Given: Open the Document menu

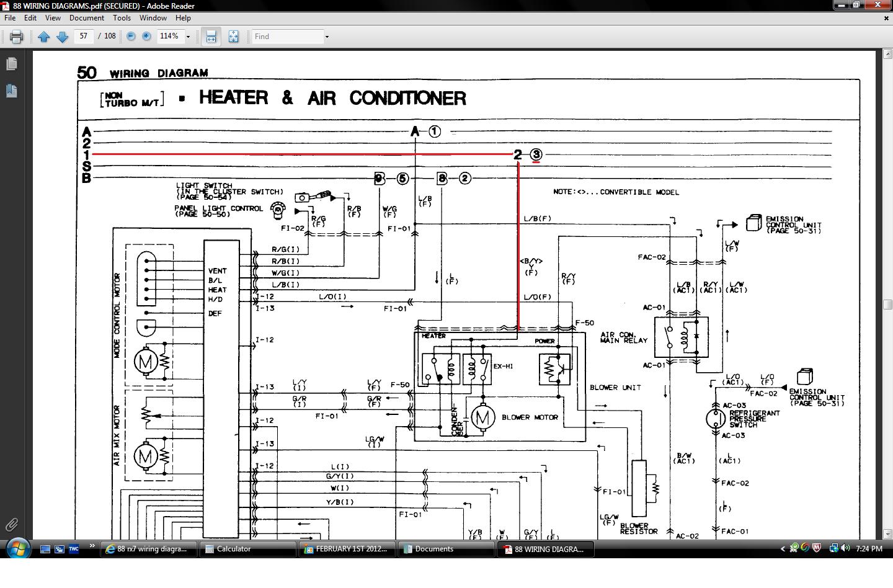Looking at the screenshot, I should [87, 18].
